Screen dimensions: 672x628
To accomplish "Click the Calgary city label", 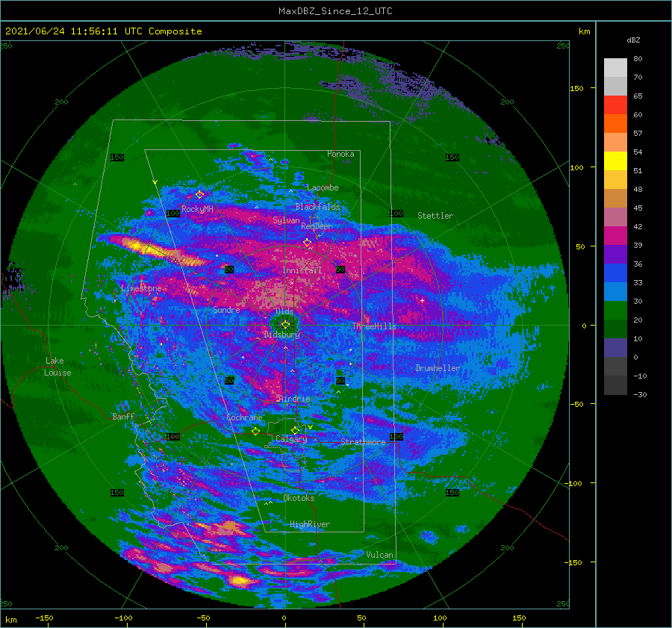I will [x=291, y=439].
